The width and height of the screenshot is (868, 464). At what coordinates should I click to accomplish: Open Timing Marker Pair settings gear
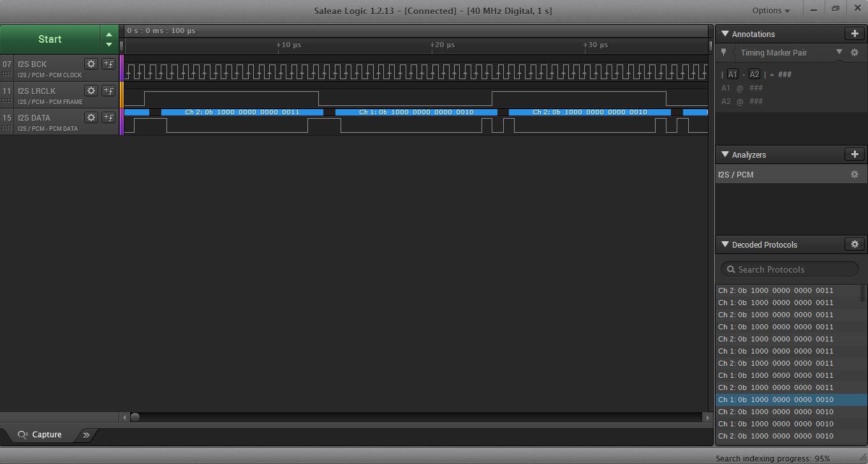855,52
